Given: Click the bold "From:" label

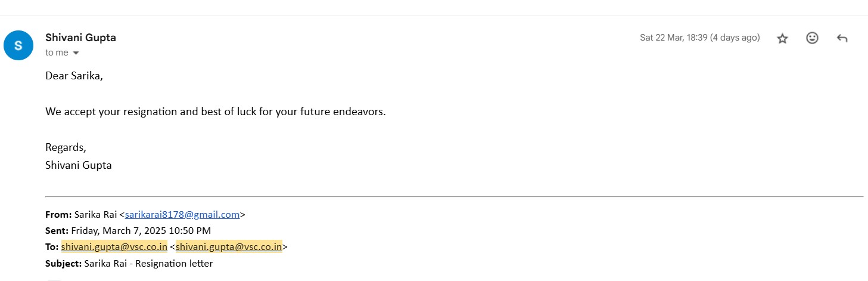Looking at the screenshot, I should click(x=58, y=215).
